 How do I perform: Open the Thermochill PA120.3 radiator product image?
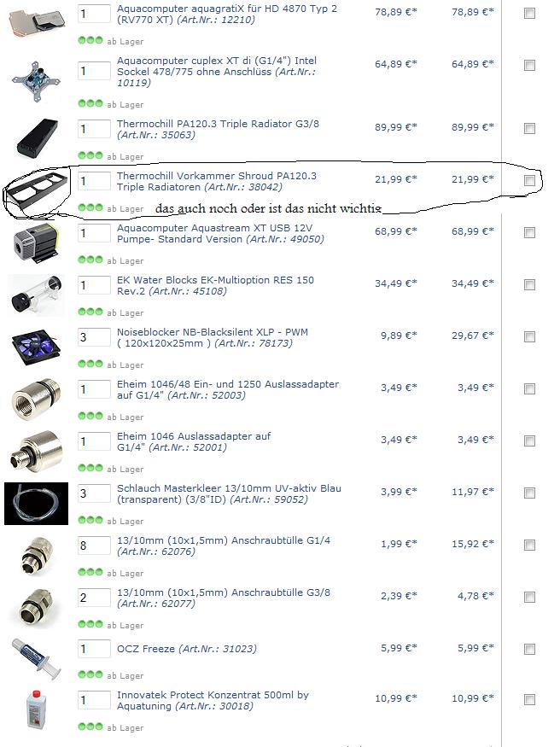[x=38, y=137]
